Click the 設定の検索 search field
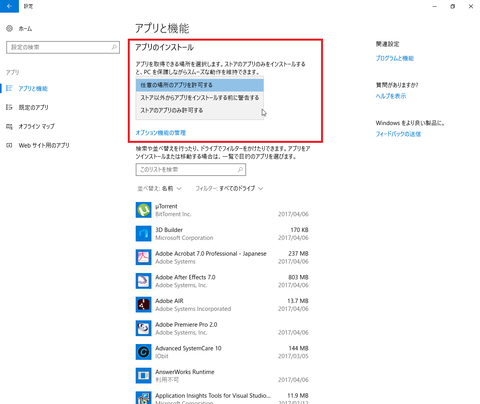The image size is (480, 404). (63, 47)
